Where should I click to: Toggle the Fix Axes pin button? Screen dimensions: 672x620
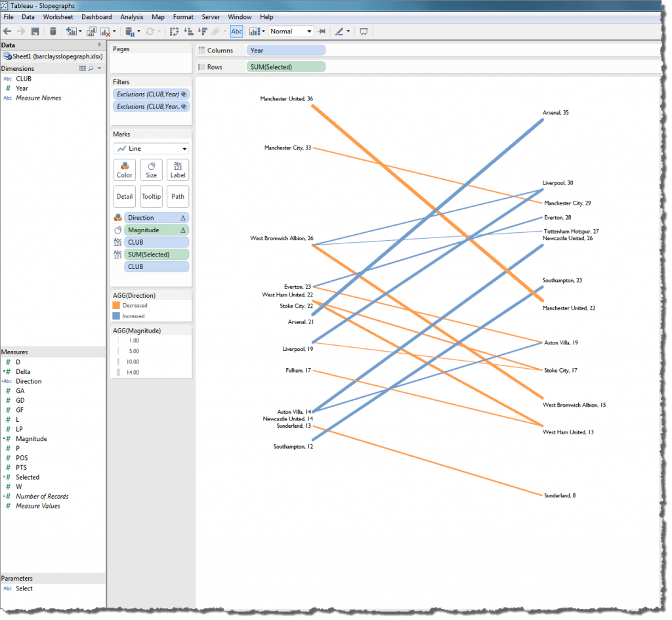[x=322, y=31]
